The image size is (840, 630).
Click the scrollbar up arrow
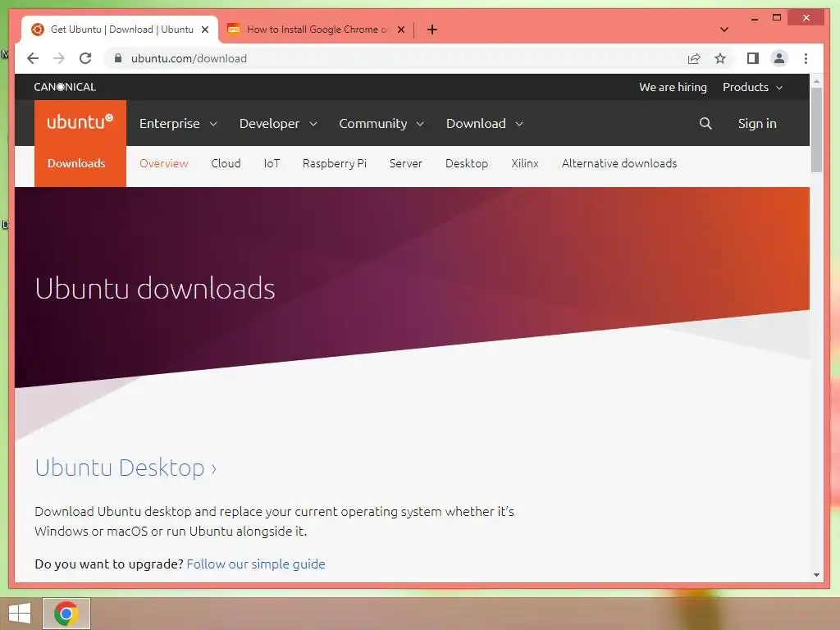(x=816, y=81)
